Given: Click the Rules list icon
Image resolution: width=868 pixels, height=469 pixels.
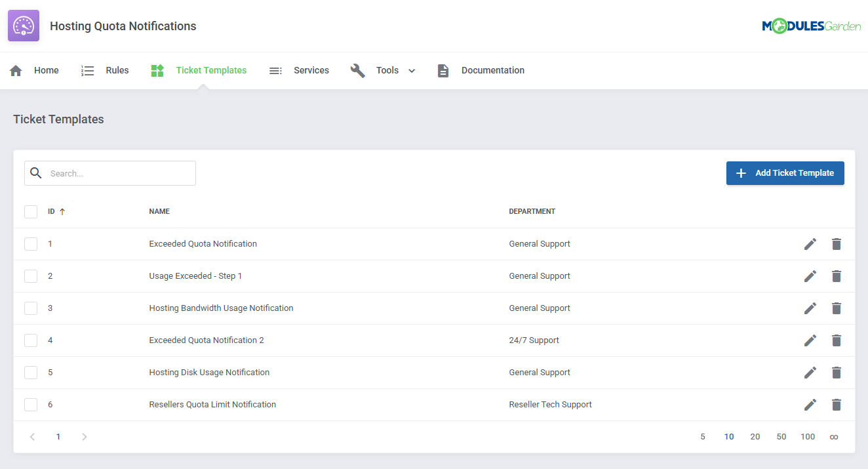Looking at the screenshot, I should (88, 70).
